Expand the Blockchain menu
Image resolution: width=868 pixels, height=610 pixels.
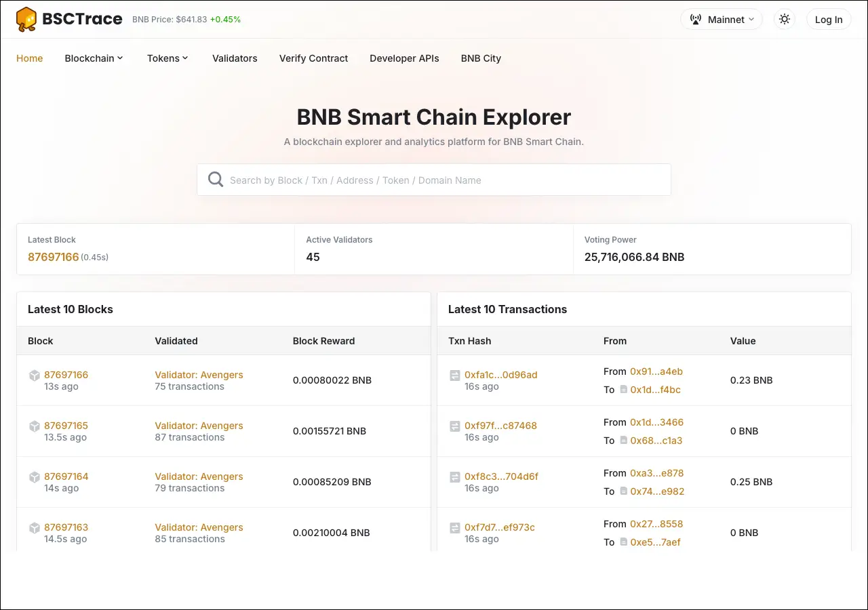94,58
